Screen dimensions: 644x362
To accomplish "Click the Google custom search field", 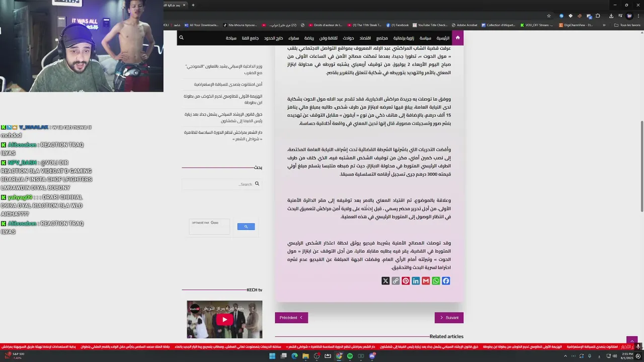I will pos(209,227).
